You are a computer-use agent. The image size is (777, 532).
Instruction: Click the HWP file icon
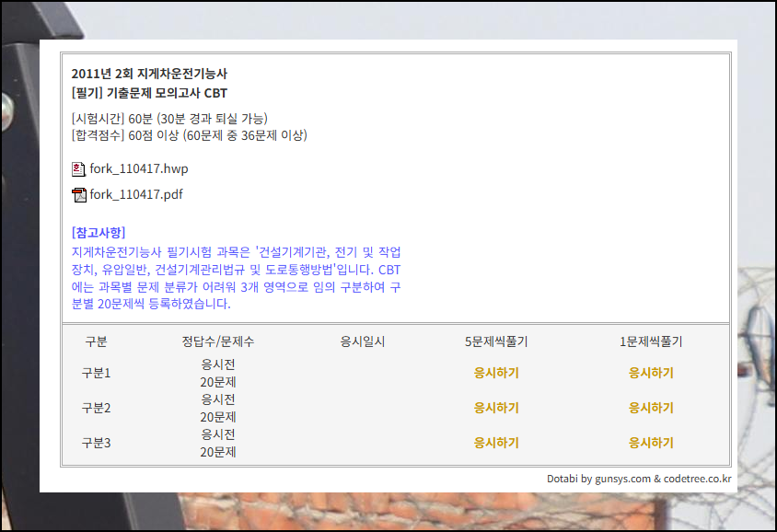coord(78,169)
